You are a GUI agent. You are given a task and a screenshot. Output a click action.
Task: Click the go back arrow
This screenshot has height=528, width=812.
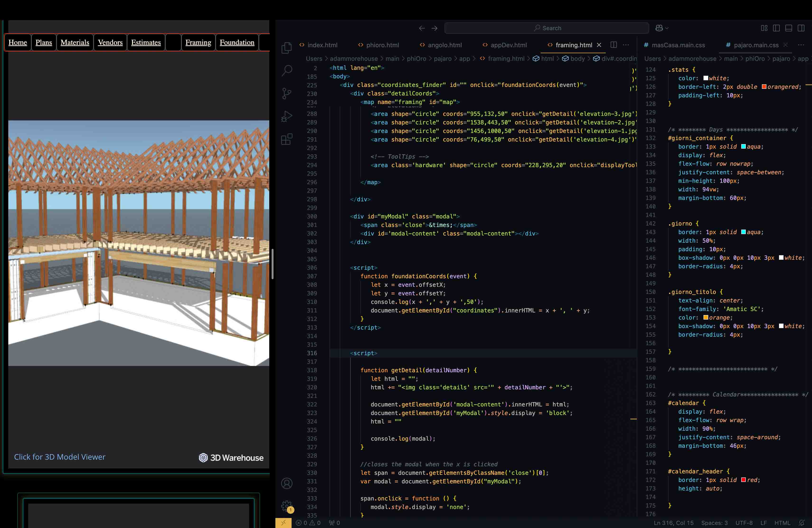tap(422, 28)
